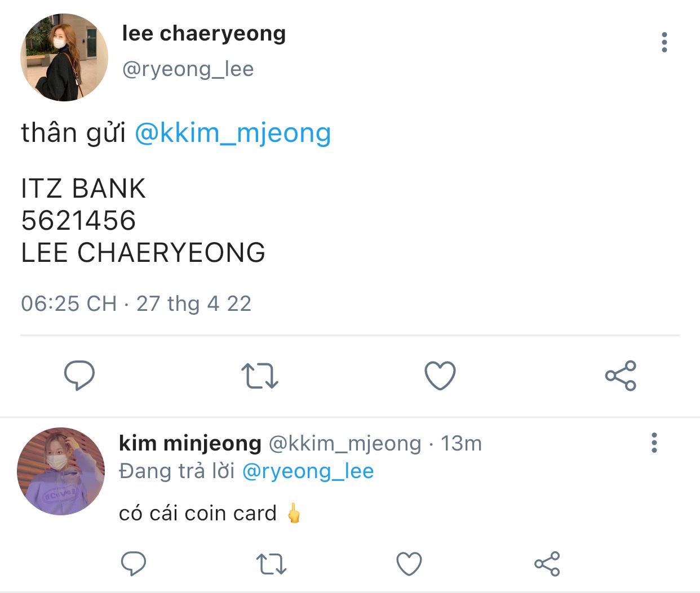
Task: Open the @kkim_mjeong mention in the tweet
Action: tap(233, 133)
